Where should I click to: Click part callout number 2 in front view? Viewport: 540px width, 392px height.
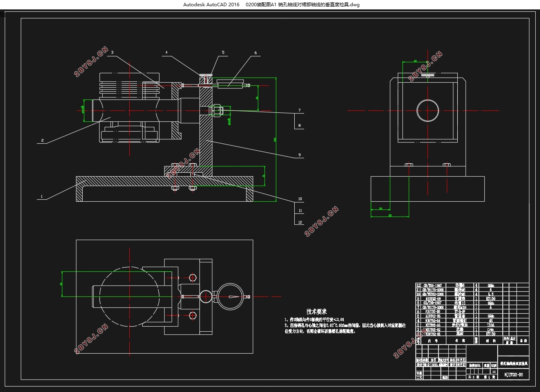42,141
